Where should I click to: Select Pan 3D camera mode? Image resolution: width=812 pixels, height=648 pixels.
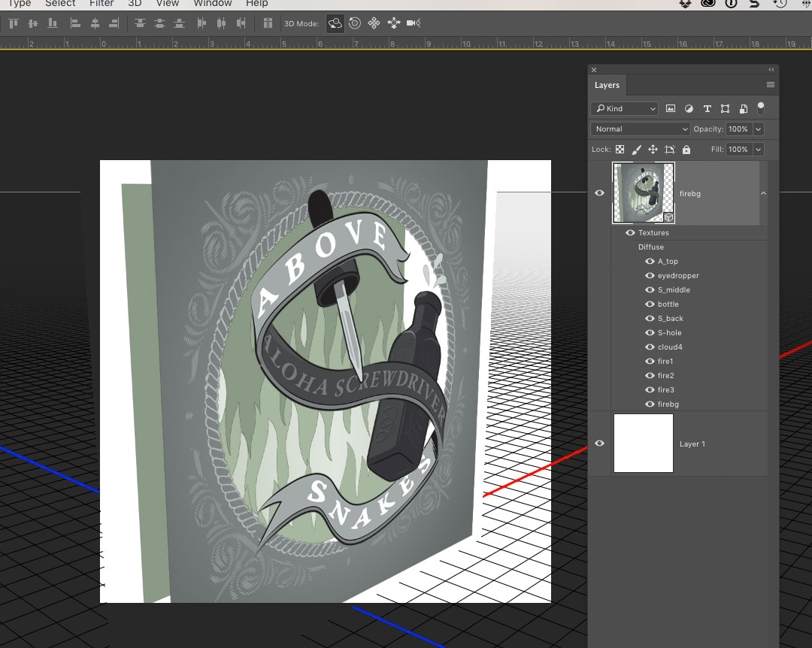click(374, 23)
